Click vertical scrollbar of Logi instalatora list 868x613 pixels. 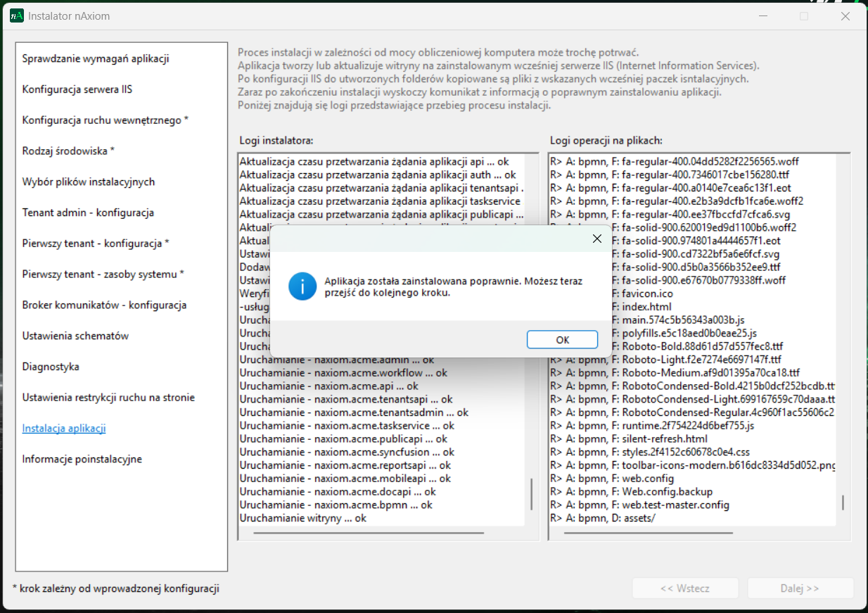[x=531, y=495]
